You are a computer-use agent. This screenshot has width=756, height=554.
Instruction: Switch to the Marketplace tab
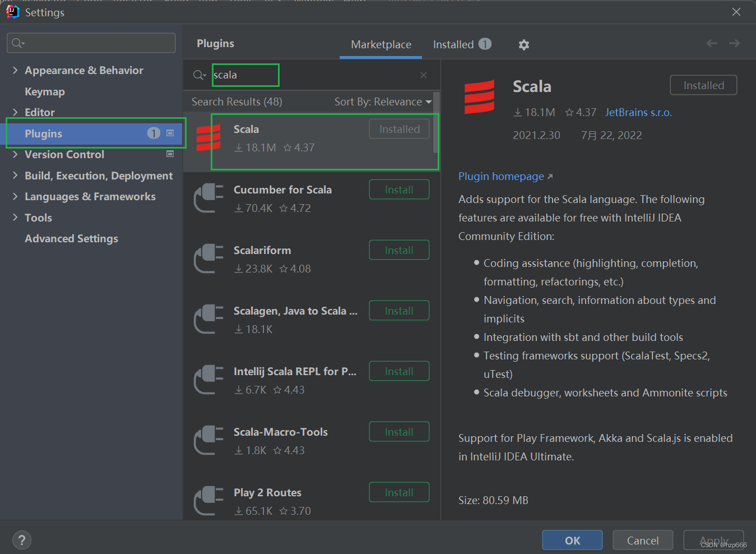pos(381,44)
